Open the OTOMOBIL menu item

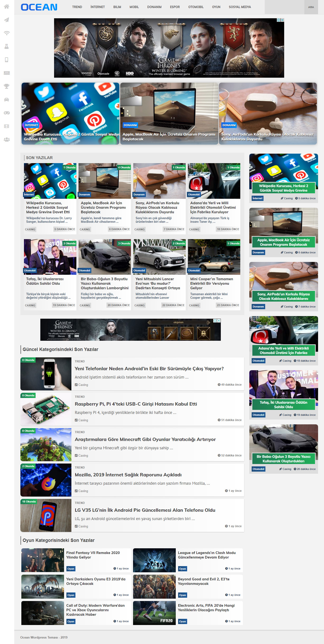coord(196,7)
